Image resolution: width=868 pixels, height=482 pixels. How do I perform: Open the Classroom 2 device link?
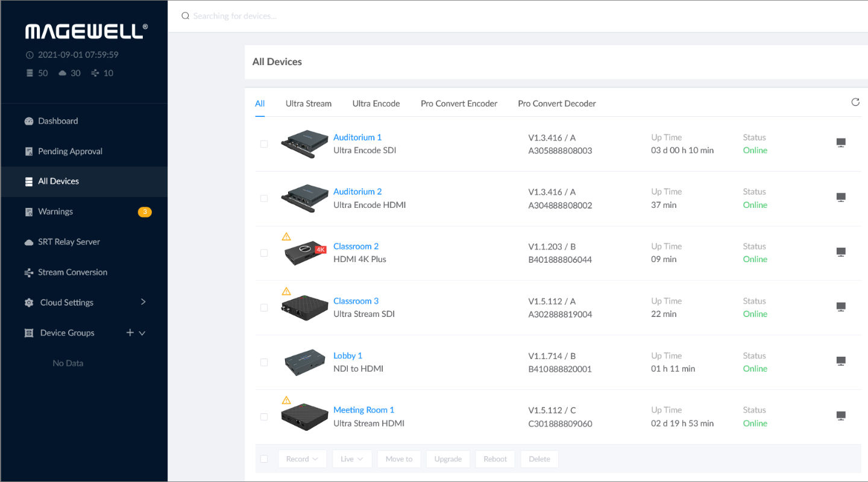tap(356, 246)
